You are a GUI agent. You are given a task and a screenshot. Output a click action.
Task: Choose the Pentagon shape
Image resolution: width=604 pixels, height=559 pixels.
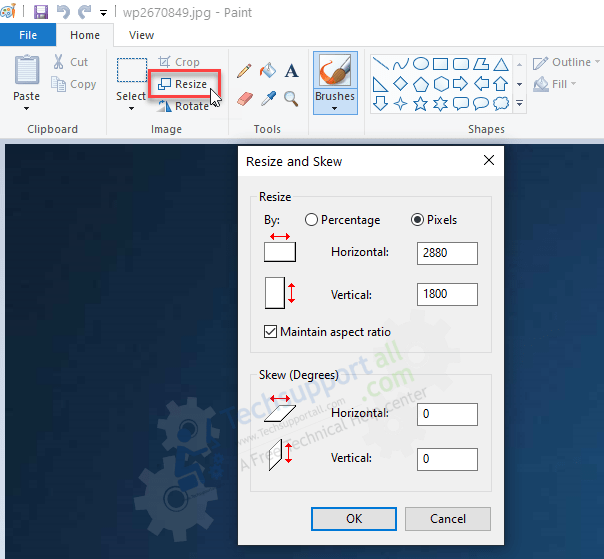coord(421,84)
